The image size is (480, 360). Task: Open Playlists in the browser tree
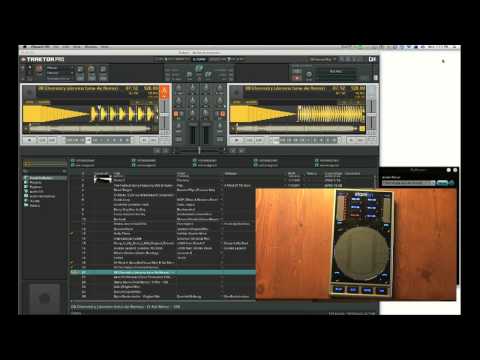coord(35,183)
